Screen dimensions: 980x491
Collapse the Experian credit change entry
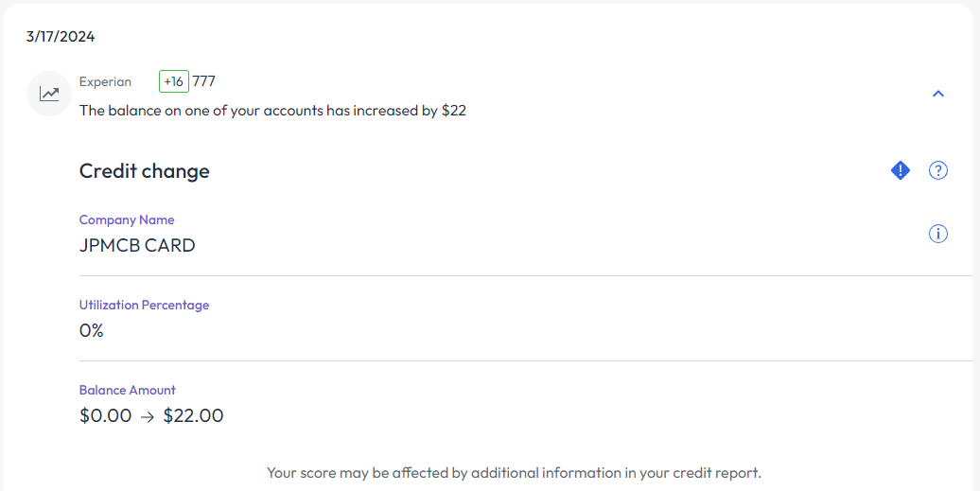pos(937,94)
